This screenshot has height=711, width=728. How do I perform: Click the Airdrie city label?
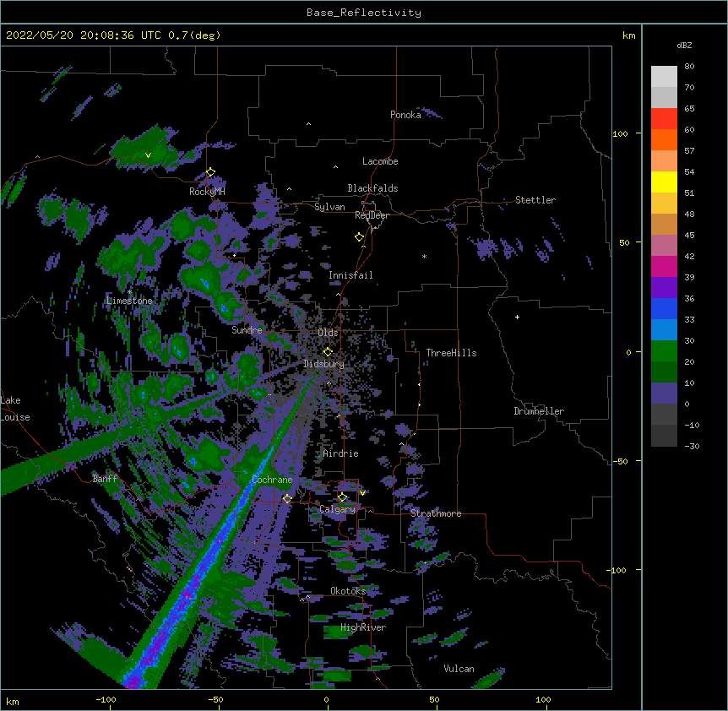coord(340,453)
